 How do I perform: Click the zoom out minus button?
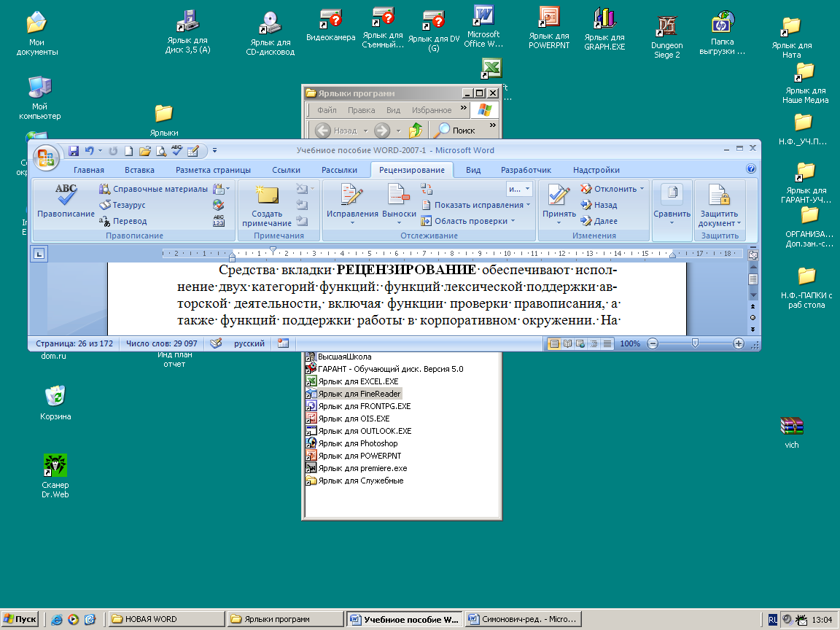(653, 344)
